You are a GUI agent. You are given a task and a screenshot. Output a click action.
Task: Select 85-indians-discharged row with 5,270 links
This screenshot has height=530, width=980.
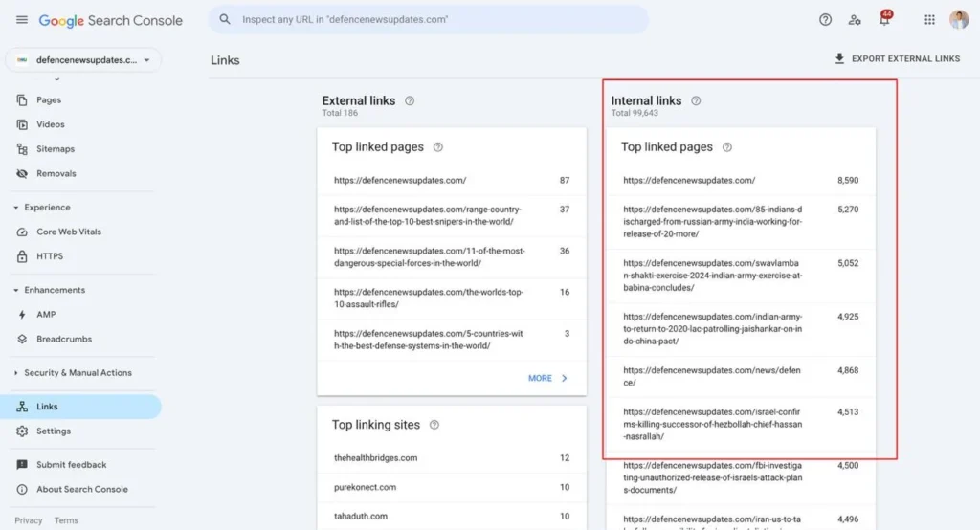[x=741, y=222]
